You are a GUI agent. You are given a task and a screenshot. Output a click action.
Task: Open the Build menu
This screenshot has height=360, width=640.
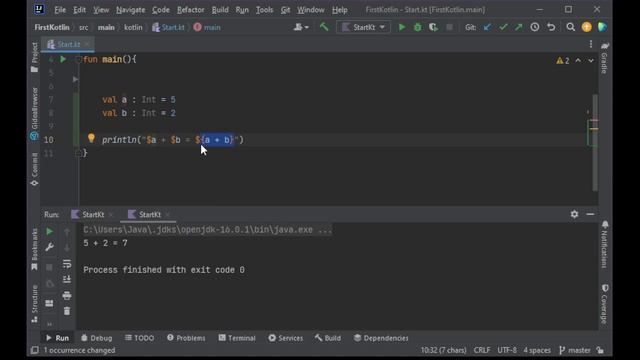coord(220,9)
